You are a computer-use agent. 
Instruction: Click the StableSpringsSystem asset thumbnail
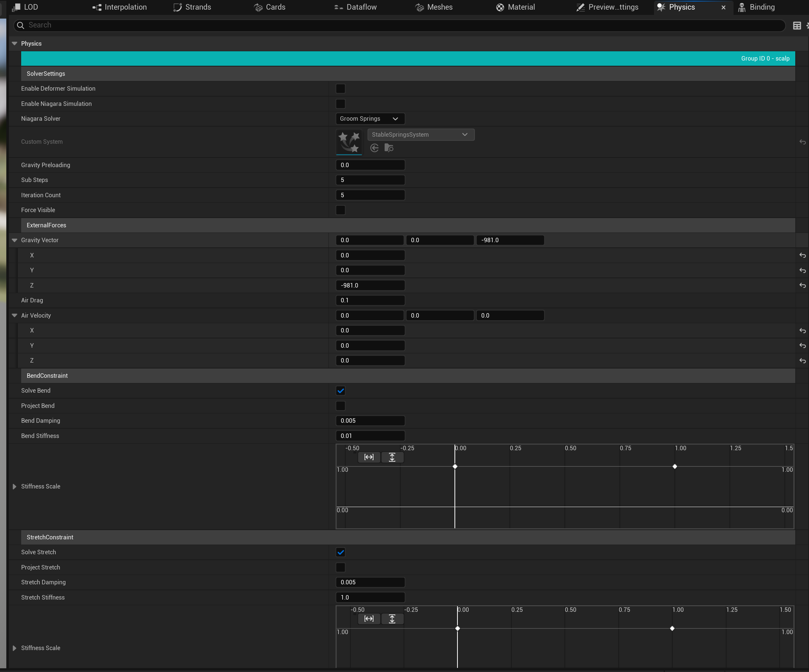pos(349,142)
